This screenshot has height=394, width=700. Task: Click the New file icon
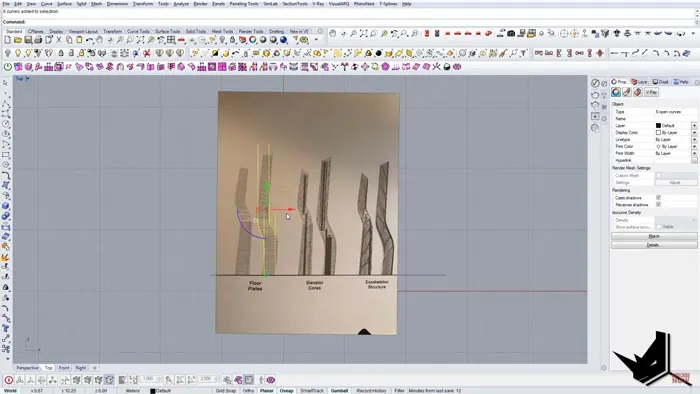[8, 40]
